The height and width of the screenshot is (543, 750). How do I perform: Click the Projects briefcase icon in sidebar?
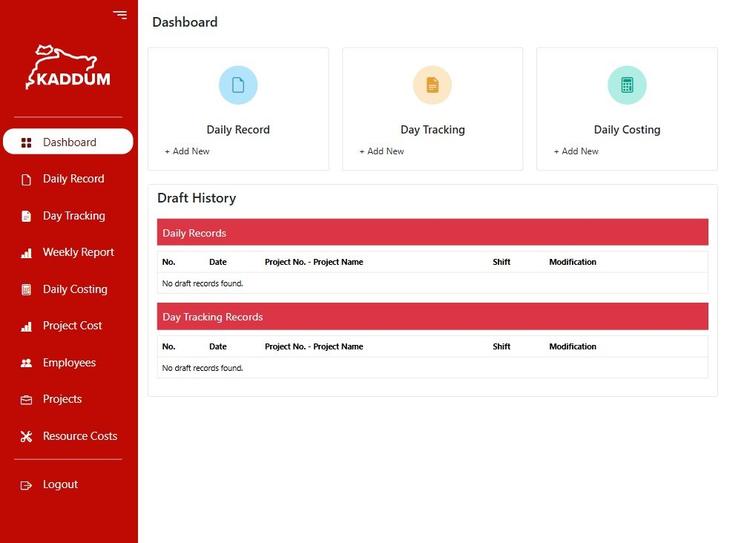[26, 400]
